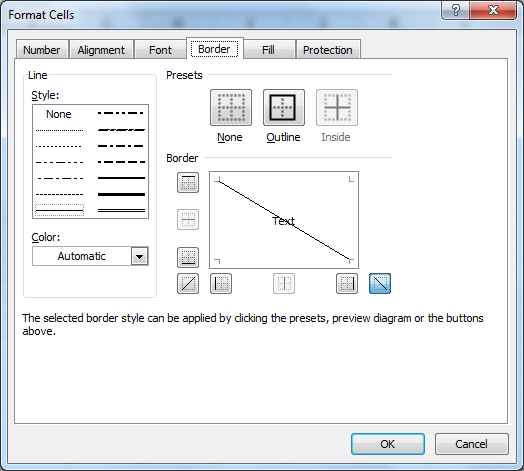Apply the Outline border preset
Screen dimensions: 524x471
[x=284, y=108]
